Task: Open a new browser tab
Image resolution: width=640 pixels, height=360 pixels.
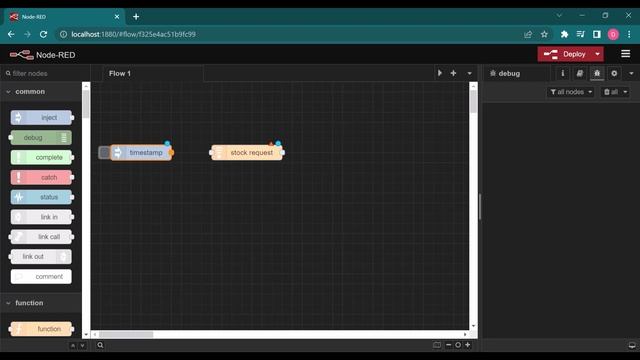Action: 136,17
